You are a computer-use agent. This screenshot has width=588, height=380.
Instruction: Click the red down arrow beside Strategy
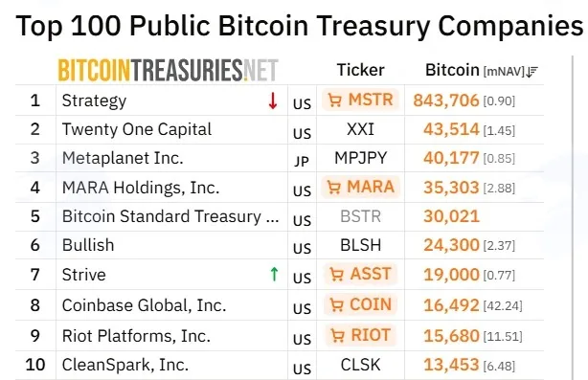point(273,101)
